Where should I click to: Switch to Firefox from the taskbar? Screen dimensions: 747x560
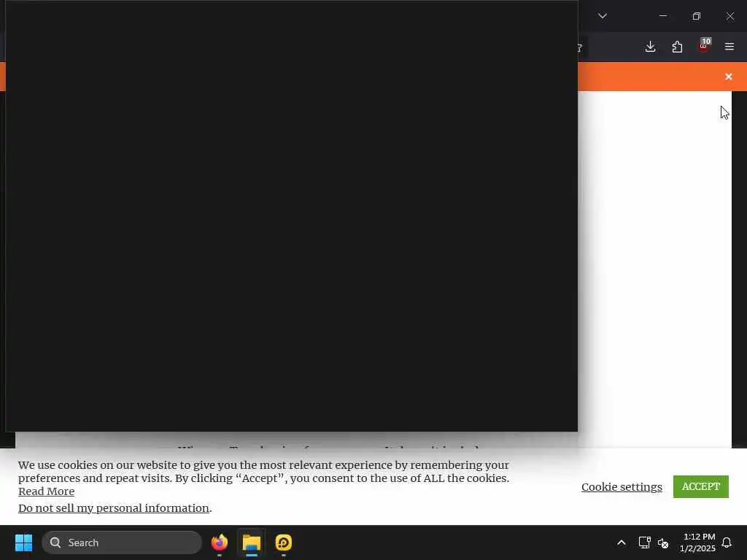pos(220,542)
